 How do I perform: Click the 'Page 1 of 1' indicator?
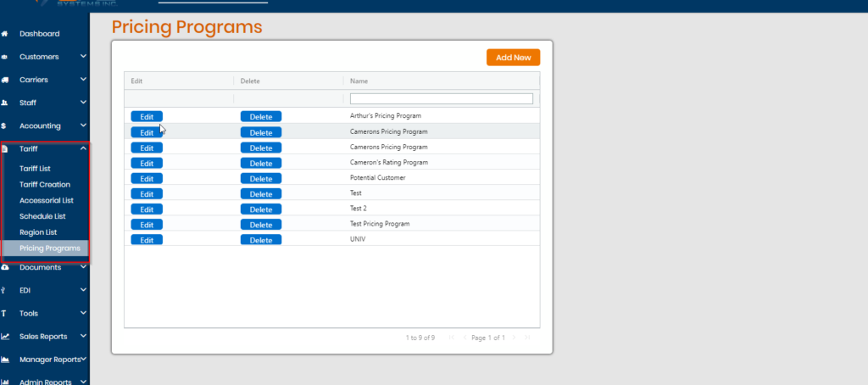pos(488,338)
